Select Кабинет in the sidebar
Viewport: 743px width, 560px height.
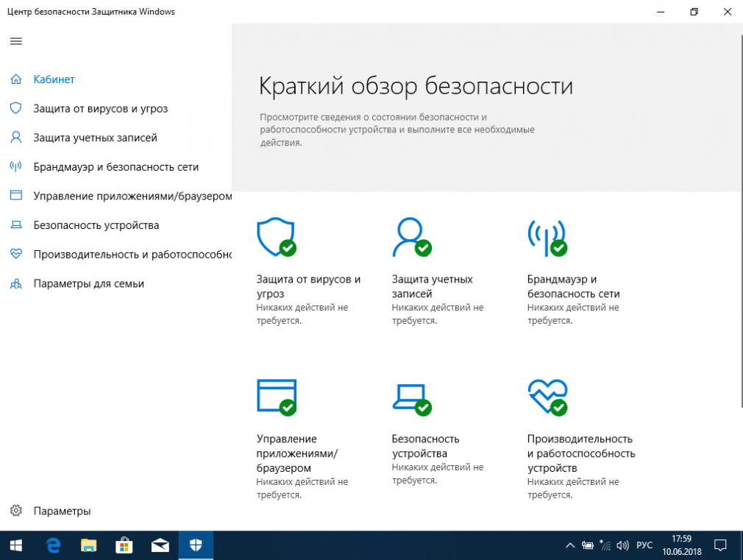pos(54,79)
